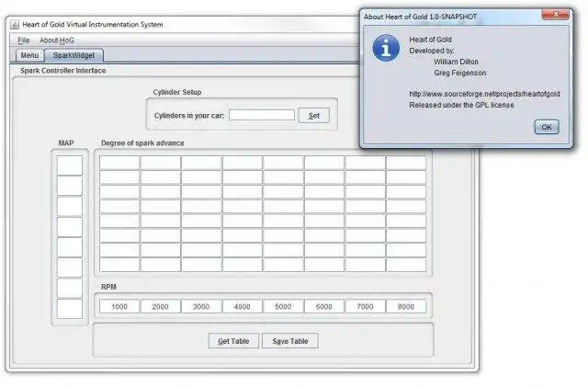Select the 2000 RPM field

point(160,306)
